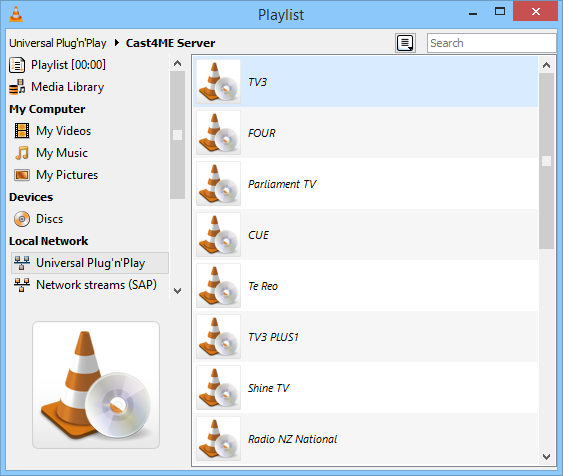Select the Radio NZ National entry text
The height and width of the screenshot is (476, 563).
pos(293,439)
